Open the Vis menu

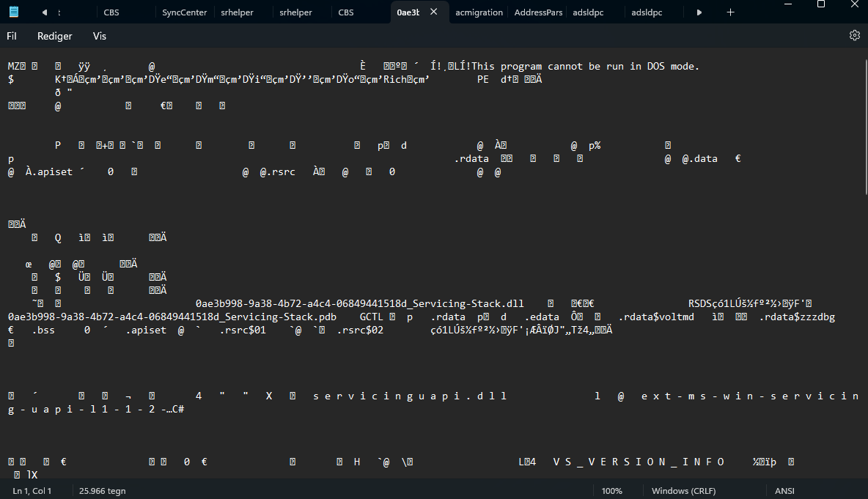click(x=100, y=36)
